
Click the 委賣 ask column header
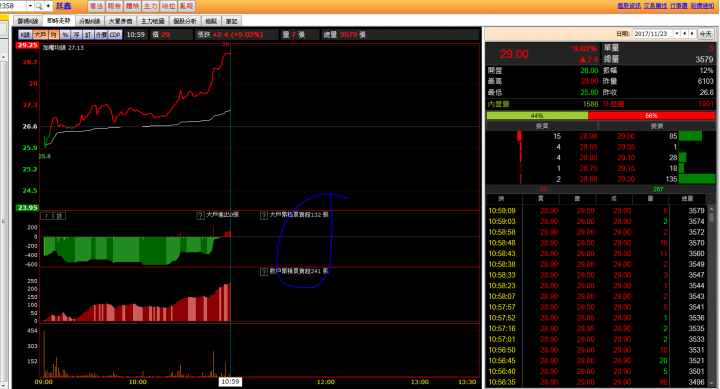[657, 126]
